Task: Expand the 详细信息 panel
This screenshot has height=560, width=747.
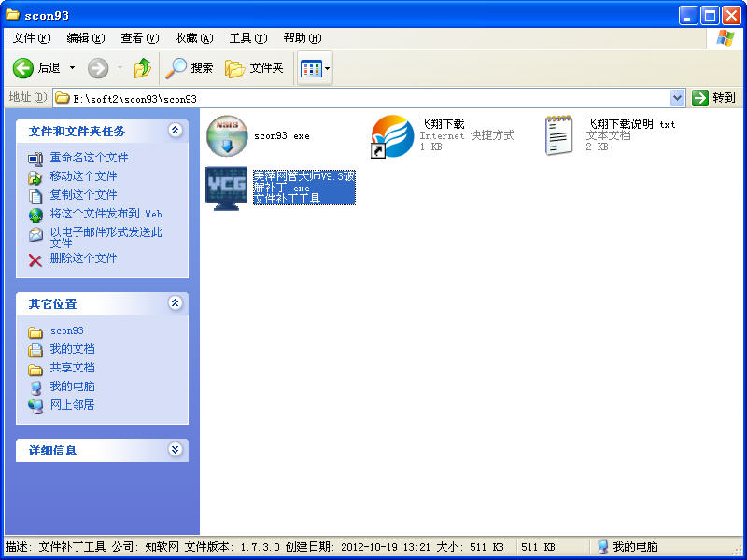Action: pos(175,450)
